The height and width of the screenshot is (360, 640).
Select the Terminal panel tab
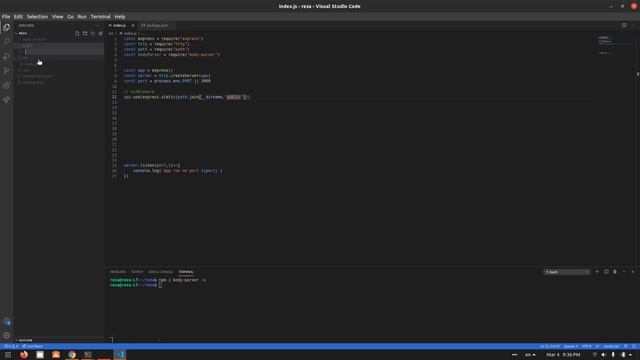pos(186,272)
